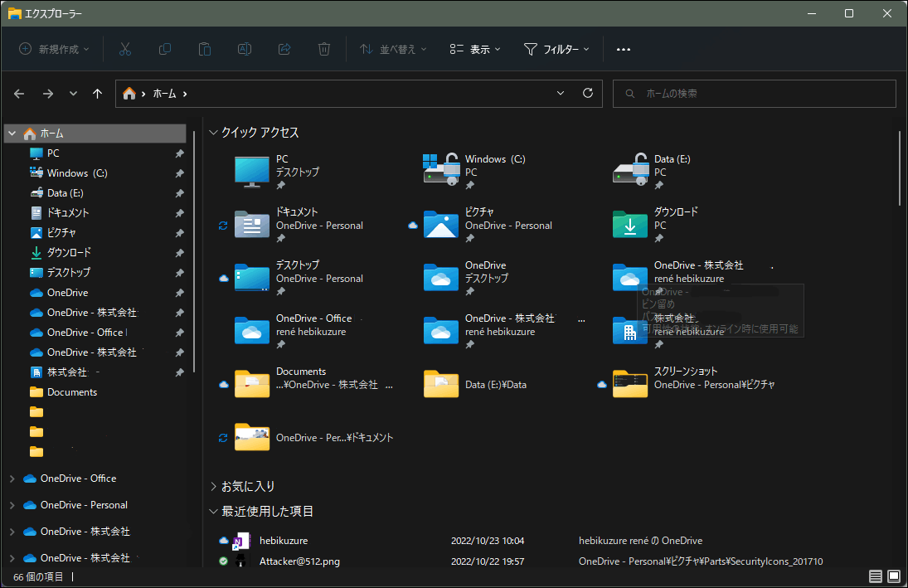Viewport: 908px width, 588px height.
Task: Click the Delete trash icon
Action: pos(324,49)
